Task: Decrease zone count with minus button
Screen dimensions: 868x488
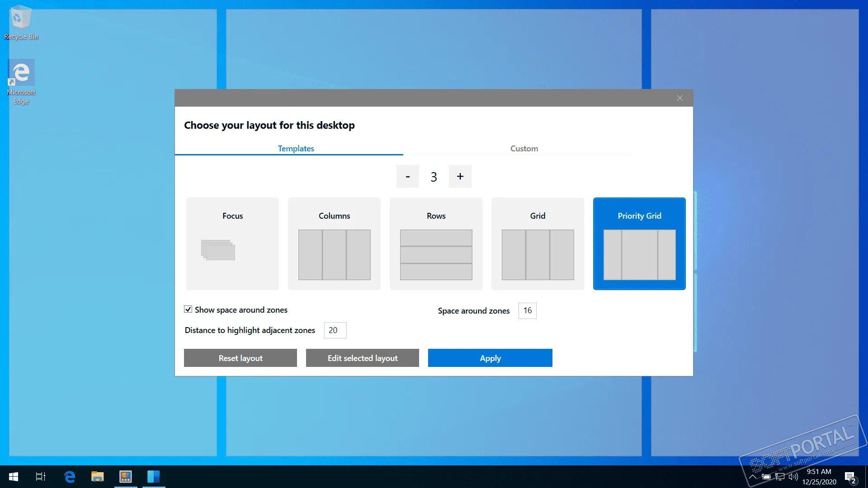Action: [408, 176]
